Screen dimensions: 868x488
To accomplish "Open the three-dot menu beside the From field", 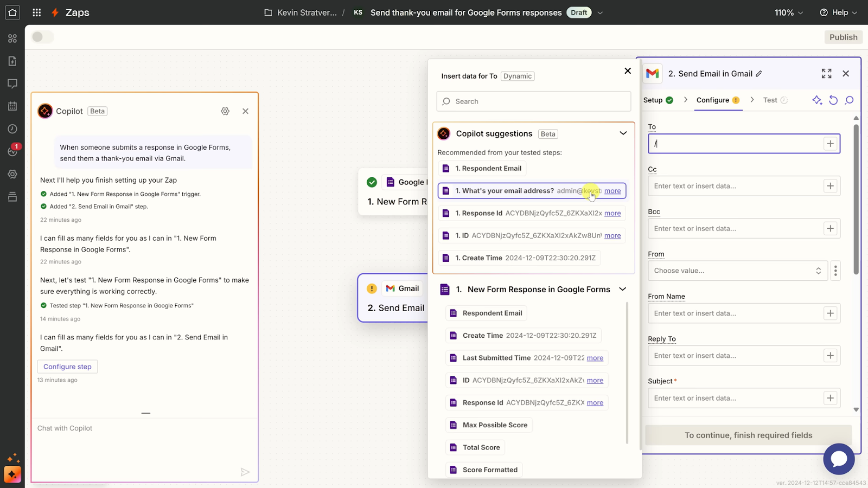I will click(x=835, y=271).
